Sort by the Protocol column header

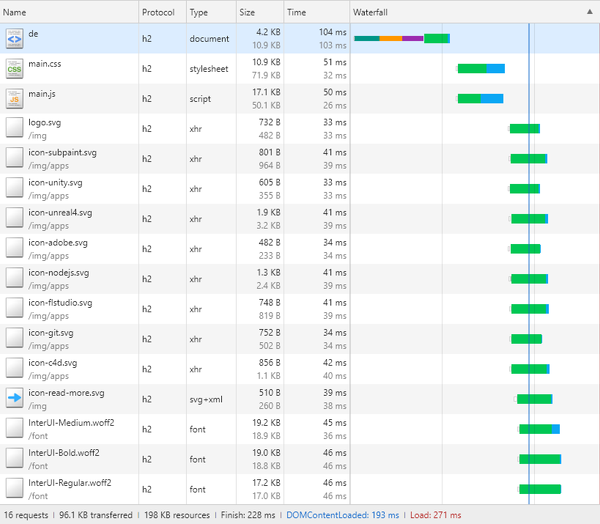pos(162,12)
